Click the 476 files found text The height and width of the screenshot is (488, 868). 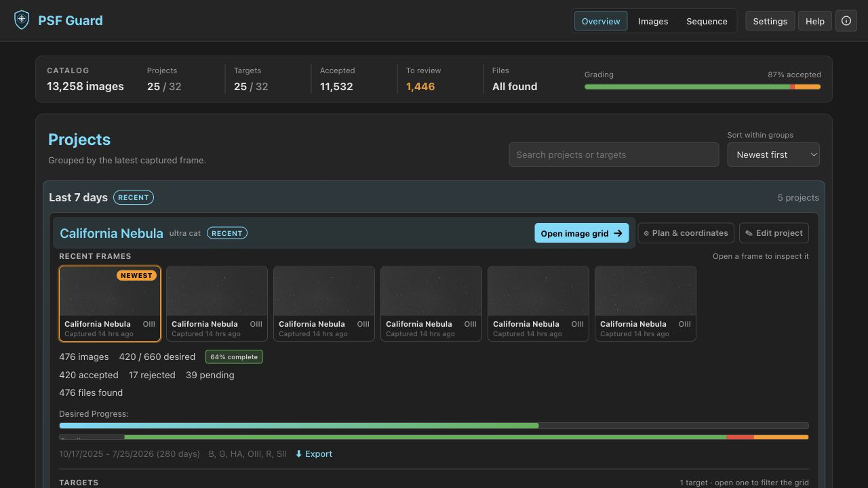click(91, 392)
